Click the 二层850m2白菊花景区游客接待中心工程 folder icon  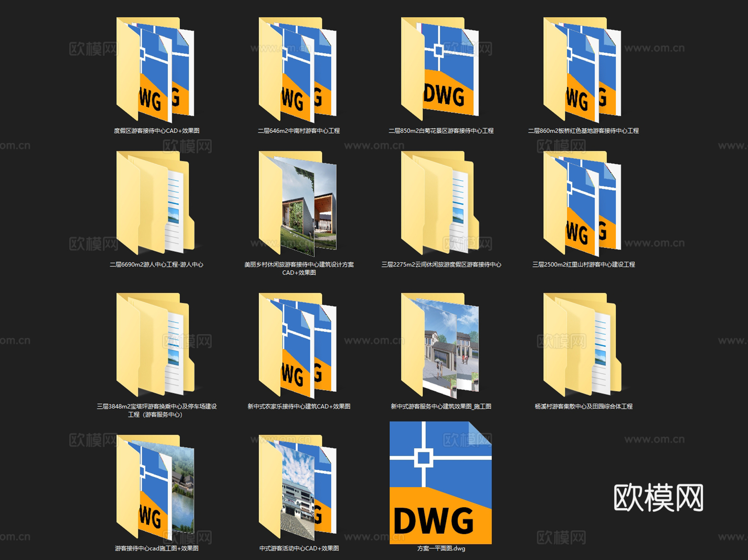pyautogui.click(x=440, y=69)
